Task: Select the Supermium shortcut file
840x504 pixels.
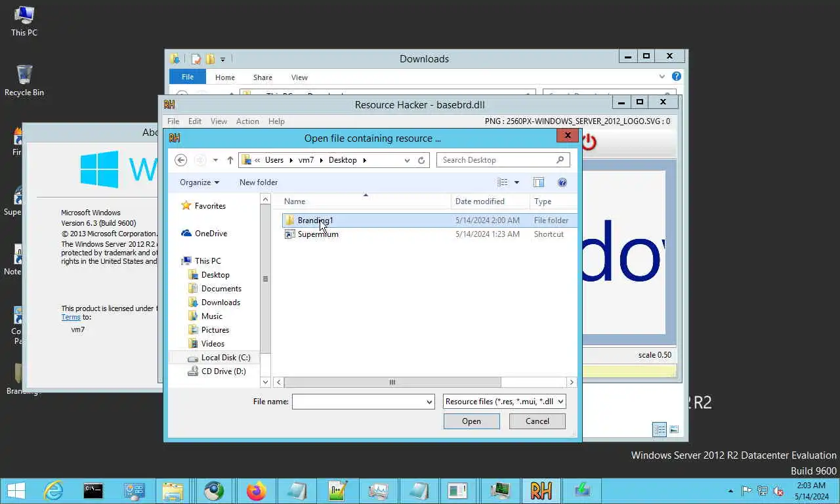Action: click(x=318, y=234)
